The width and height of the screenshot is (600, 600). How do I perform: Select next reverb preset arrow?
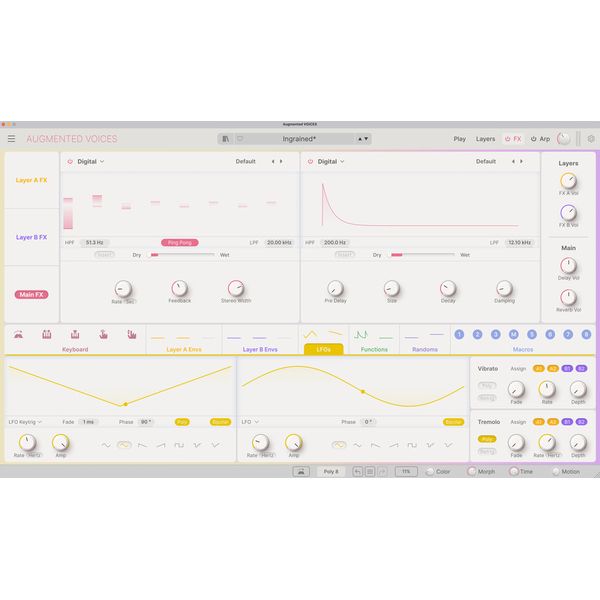pos(522,161)
